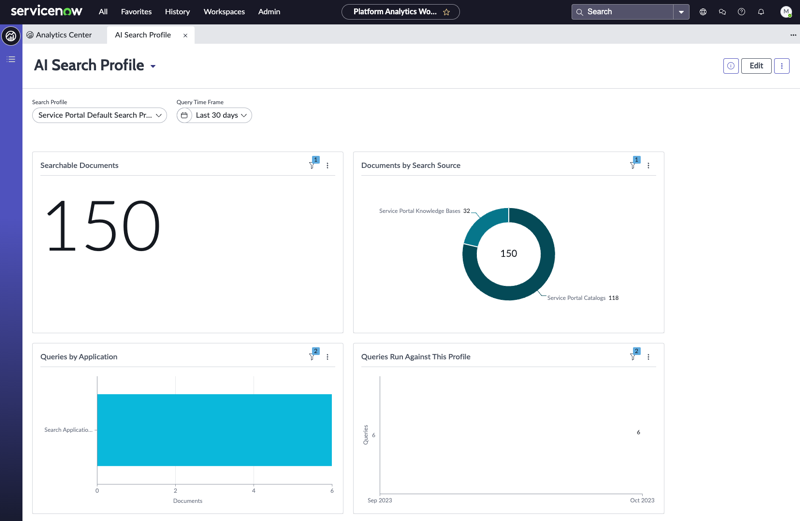Click the Platform Analytics workspace pill
The width and height of the screenshot is (800, 521).
coord(400,12)
